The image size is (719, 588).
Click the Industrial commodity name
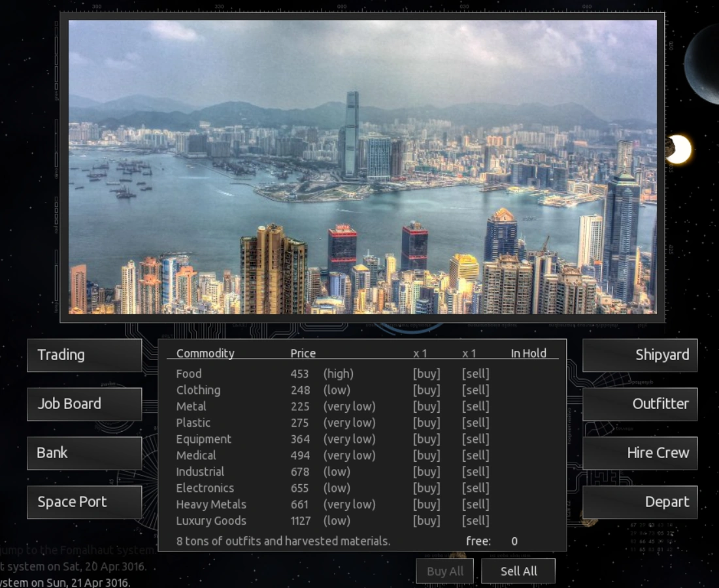click(200, 472)
